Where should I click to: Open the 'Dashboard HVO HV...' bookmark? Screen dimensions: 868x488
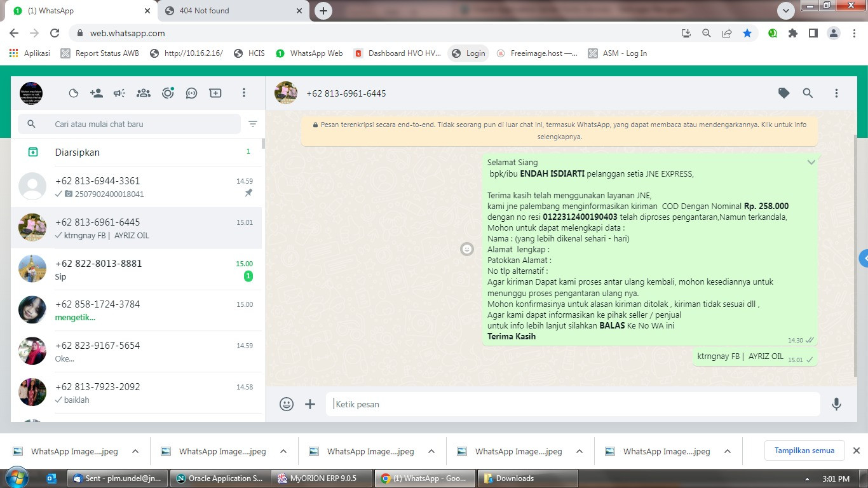coord(397,53)
